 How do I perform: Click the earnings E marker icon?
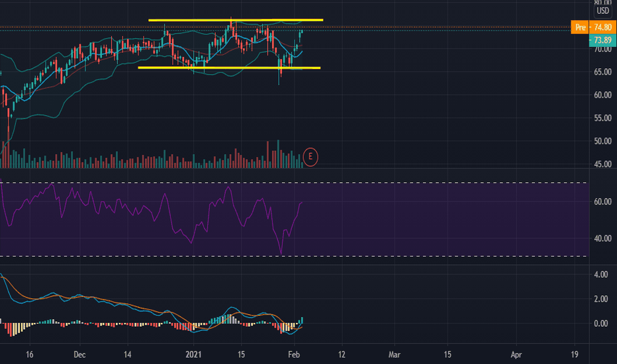pos(310,157)
